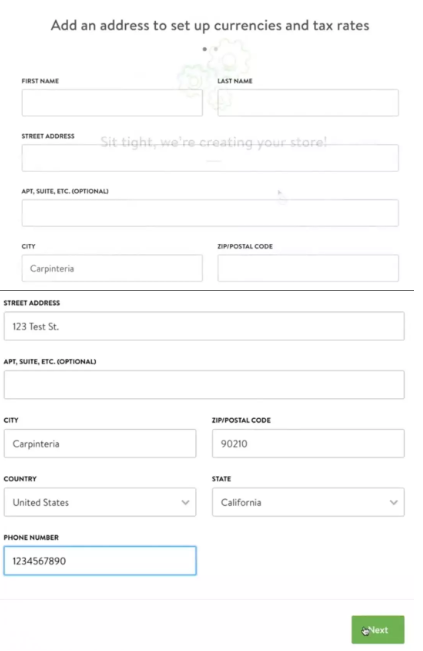Click the Apt field directly below Last Name row
The height and width of the screenshot is (651, 423).
(x=210, y=213)
